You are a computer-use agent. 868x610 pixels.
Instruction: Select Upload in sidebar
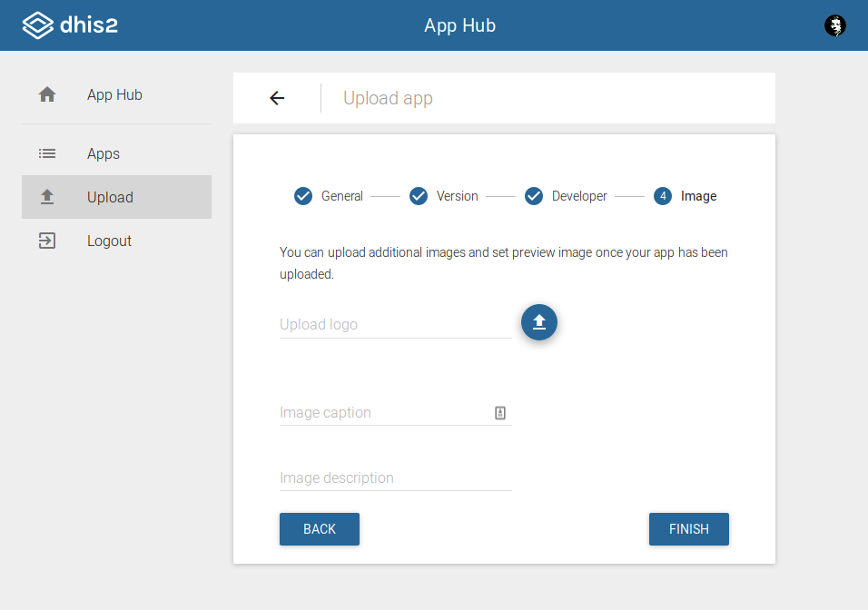coord(116,197)
